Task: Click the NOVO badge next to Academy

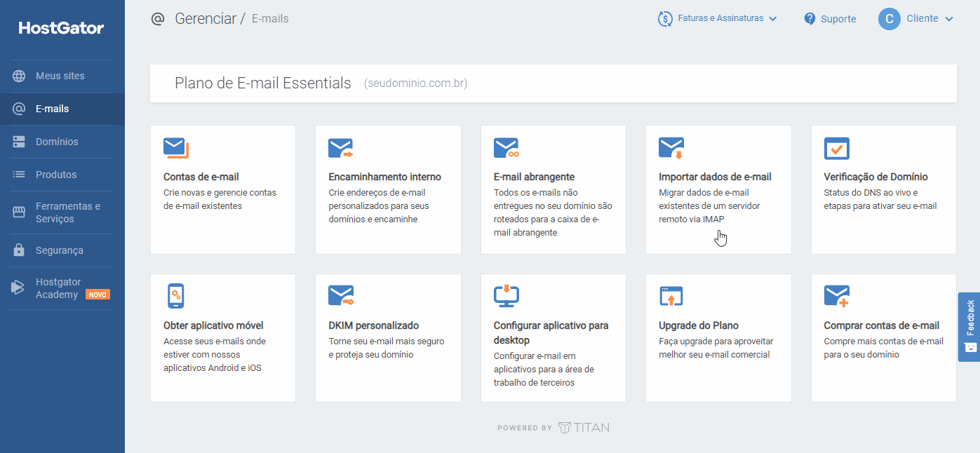Action: pyautogui.click(x=98, y=295)
